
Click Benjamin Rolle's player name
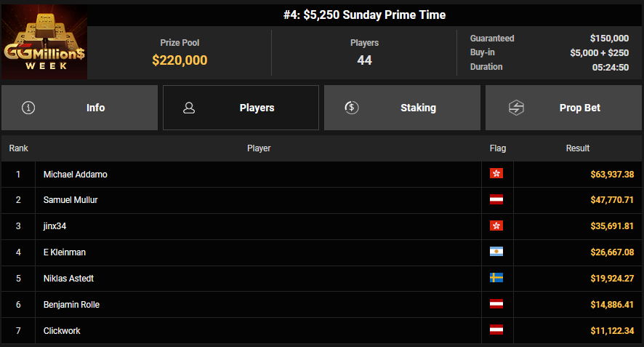click(x=71, y=305)
